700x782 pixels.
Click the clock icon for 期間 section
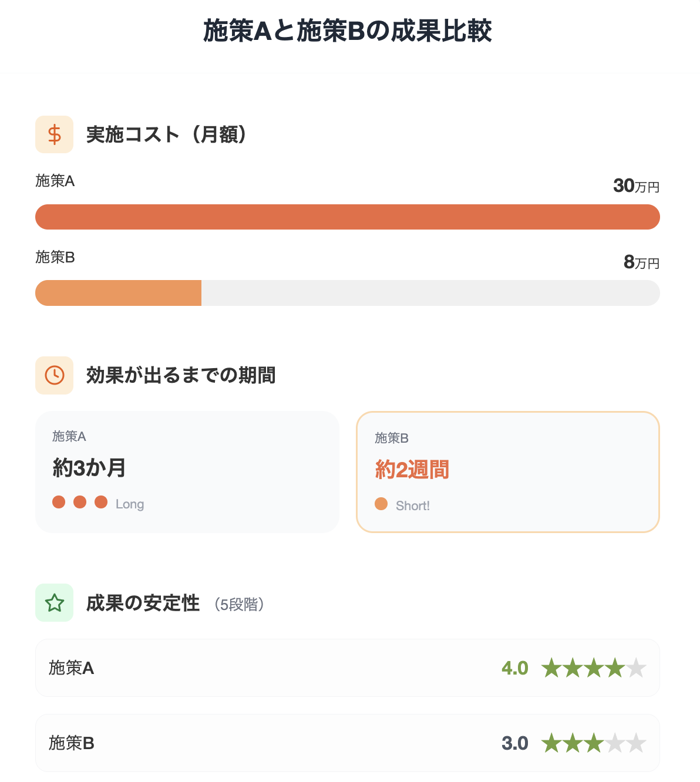pos(54,375)
